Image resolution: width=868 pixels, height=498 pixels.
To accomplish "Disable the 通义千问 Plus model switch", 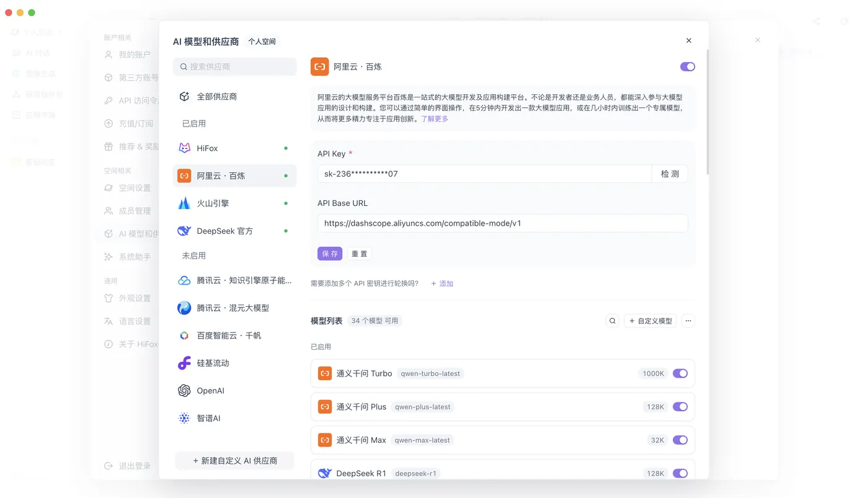I will (680, 407).
